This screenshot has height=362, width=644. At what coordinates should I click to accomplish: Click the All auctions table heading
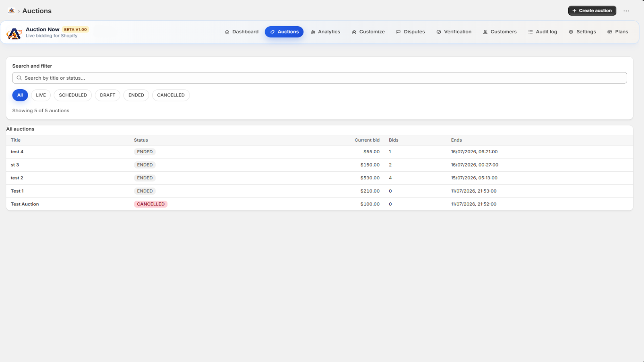[21, 129]
